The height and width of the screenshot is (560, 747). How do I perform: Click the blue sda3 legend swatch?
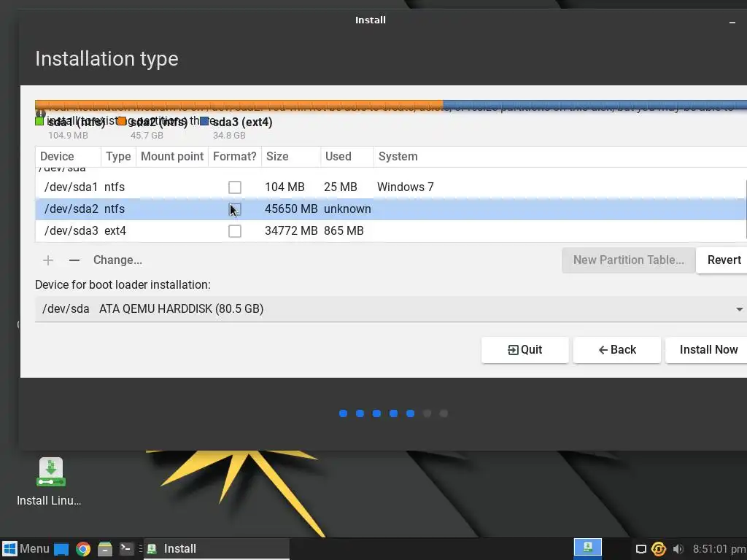pyautogui.click(x=204, y=122)
